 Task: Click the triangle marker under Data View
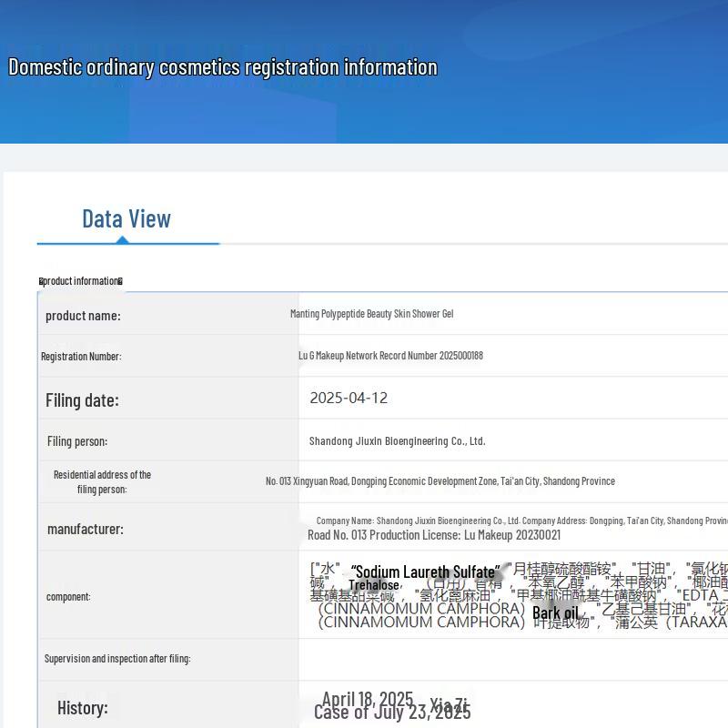122,239
